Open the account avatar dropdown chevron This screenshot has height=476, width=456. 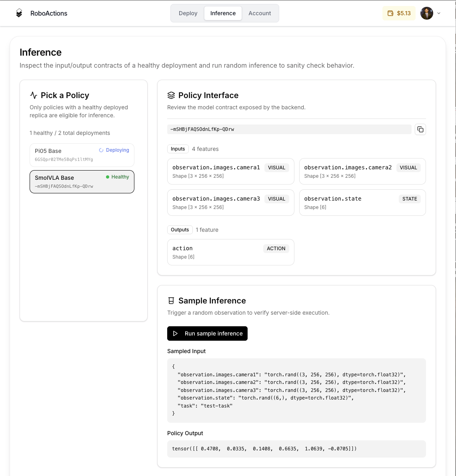438,13
